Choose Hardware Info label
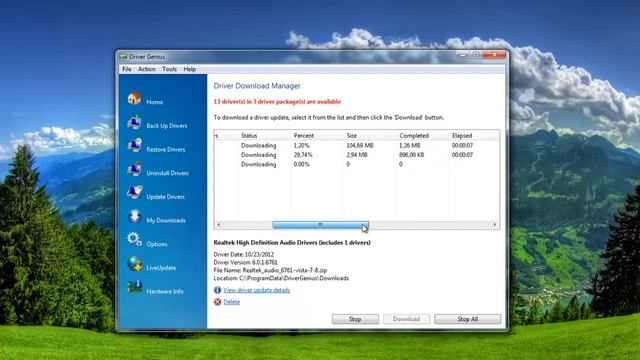This screenshot has width=640, height=360. (165, 291)
